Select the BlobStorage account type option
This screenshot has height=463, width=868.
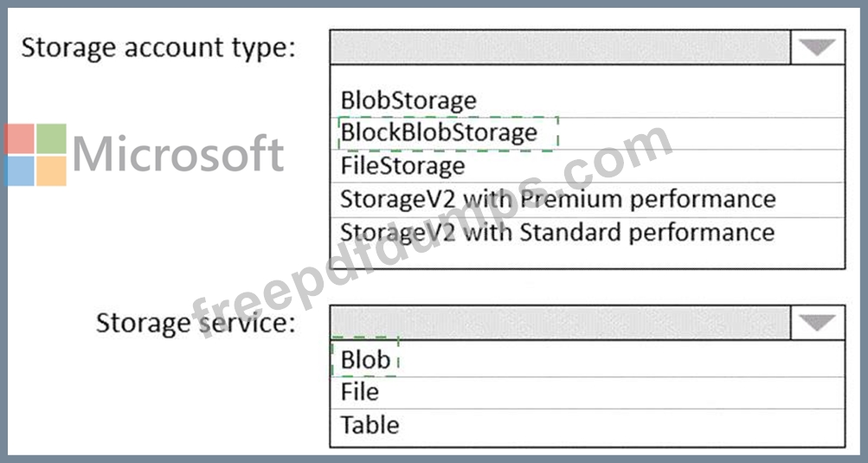click(408, 100)
